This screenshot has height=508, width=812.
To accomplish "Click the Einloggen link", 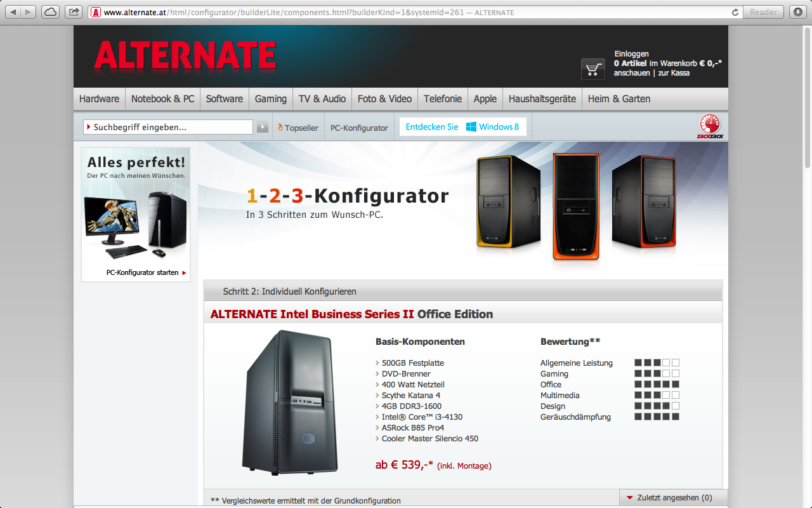I will pyautogui.click(x=631, y=54).
